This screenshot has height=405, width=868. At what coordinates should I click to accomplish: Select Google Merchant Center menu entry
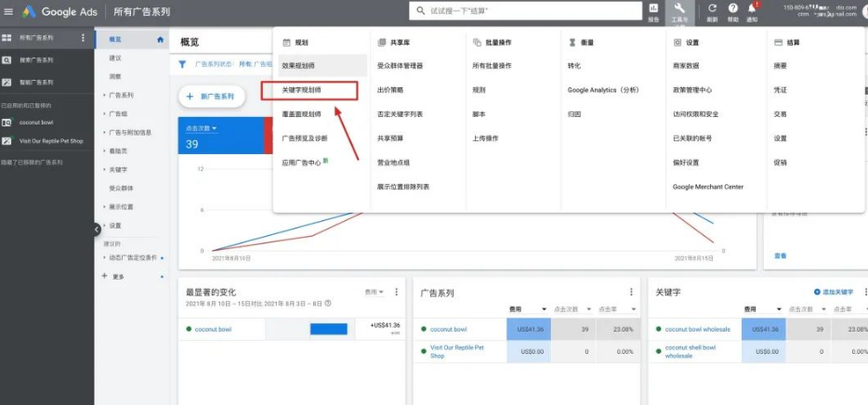coord(707,187)
